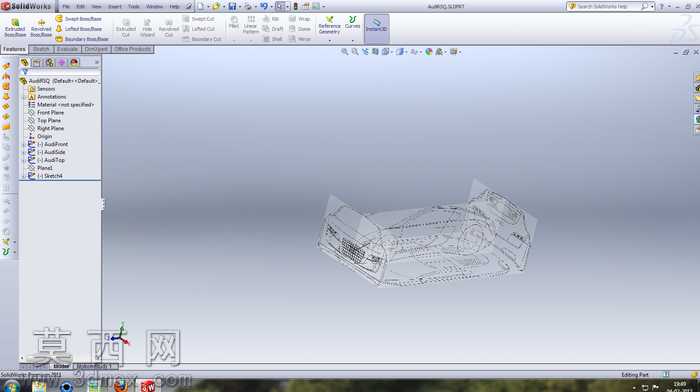Open the DimXpertManager panel tab
Screen dimensions: 700x392
pyautogui.click(x=62, y=63)
